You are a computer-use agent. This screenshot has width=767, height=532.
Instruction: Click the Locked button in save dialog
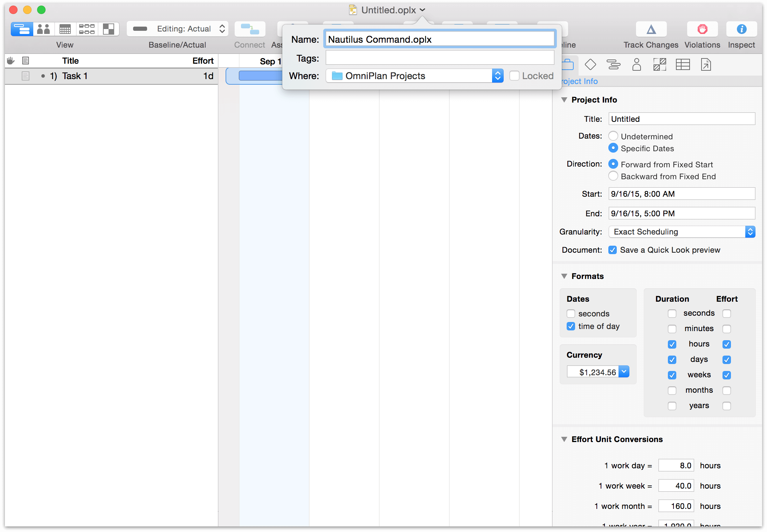tap(514, 75)
